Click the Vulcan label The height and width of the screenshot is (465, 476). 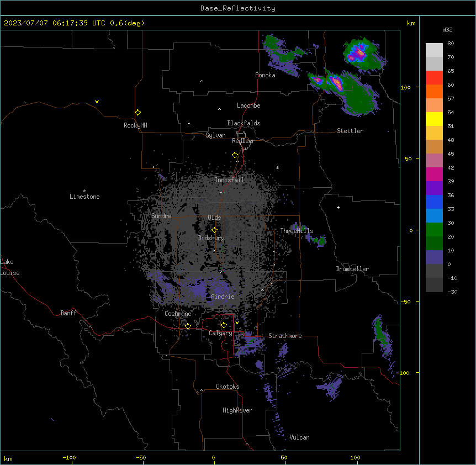300,437
